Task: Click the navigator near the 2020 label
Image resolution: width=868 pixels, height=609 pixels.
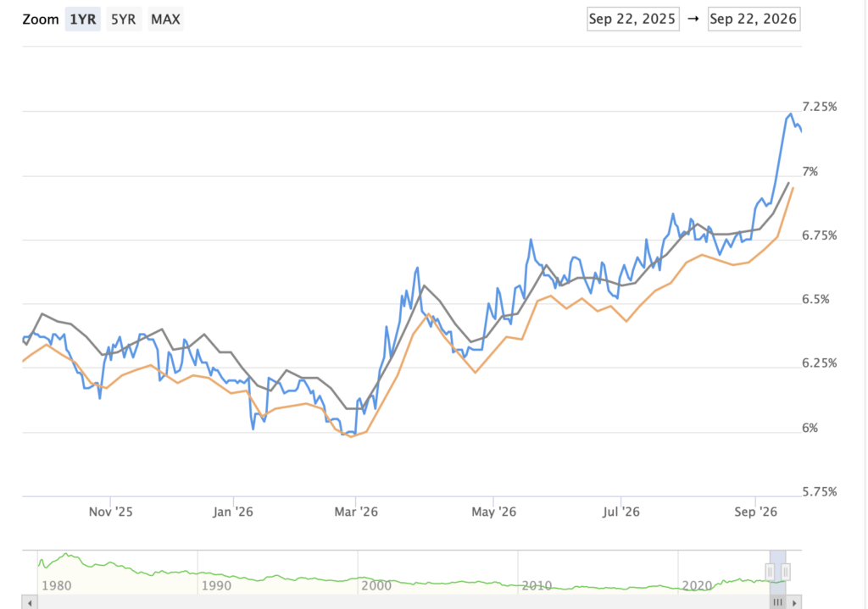Action: pyautogui.click(x=697, y=585)
